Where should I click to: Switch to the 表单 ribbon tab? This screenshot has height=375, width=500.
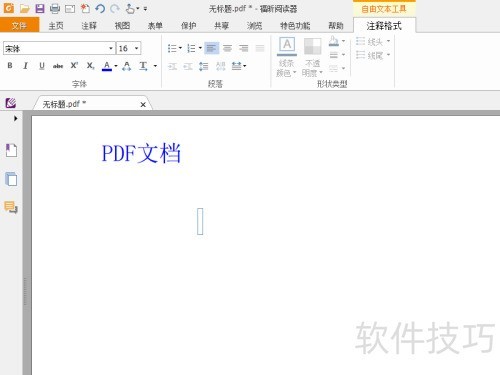[x=155, y=26]
